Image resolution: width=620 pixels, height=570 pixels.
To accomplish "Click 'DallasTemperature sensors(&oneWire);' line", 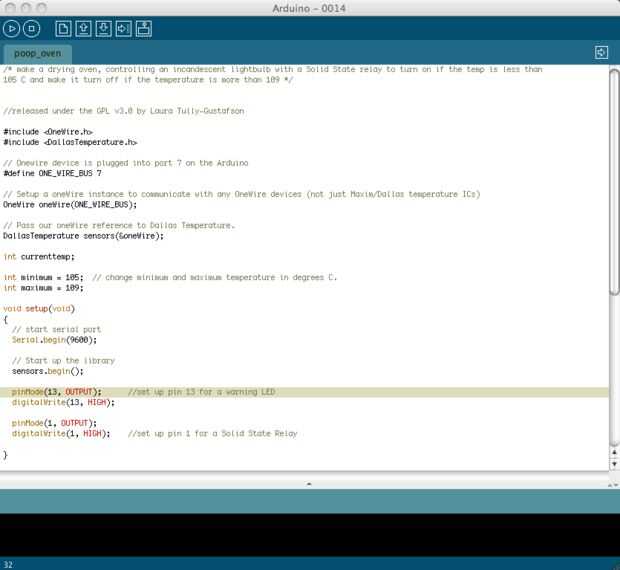I will (83, 236).
